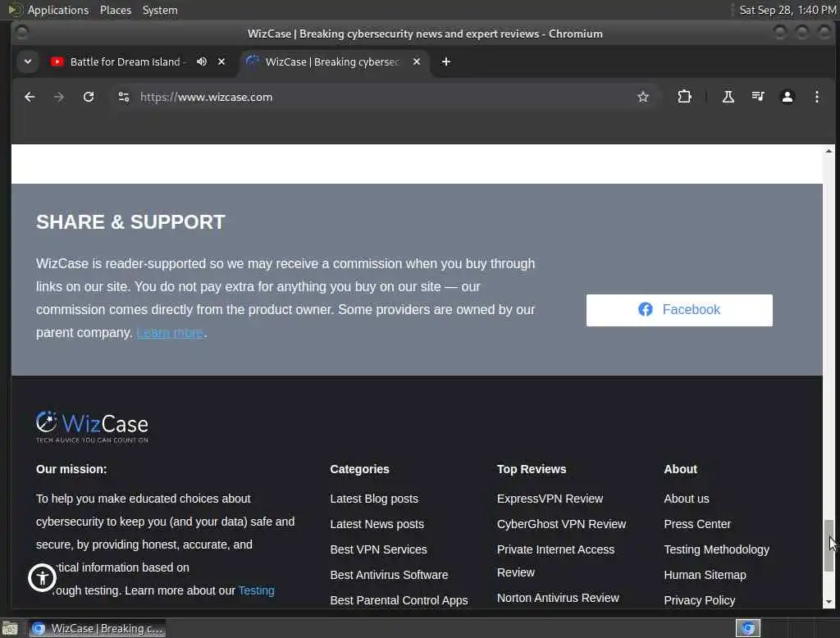
Task: Click the Facebook logo icon
Action: pyautogui.click(x=645, y=309)
